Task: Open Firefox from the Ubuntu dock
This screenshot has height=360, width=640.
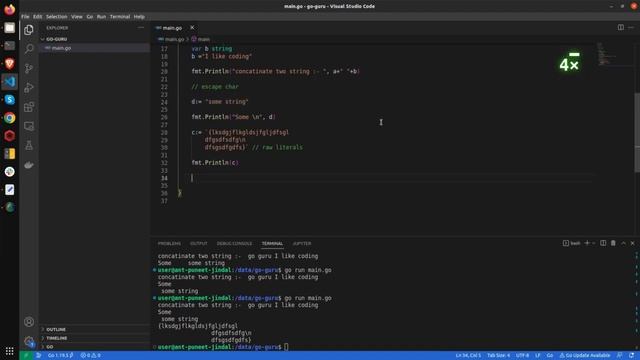Action: click(x=9, y=9)
